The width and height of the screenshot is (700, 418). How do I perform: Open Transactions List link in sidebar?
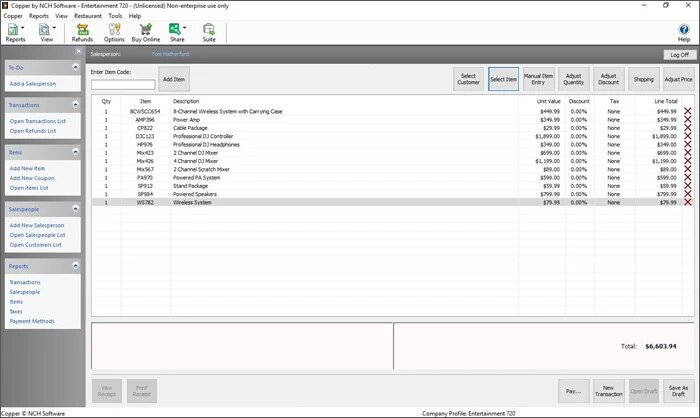pyautogui.click(x=38, y=121)
